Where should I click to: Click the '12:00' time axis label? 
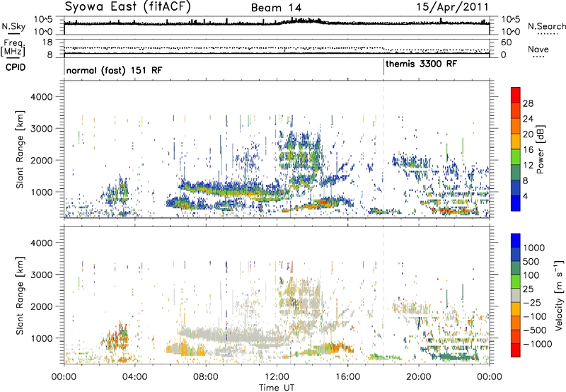tap(277, 376)
